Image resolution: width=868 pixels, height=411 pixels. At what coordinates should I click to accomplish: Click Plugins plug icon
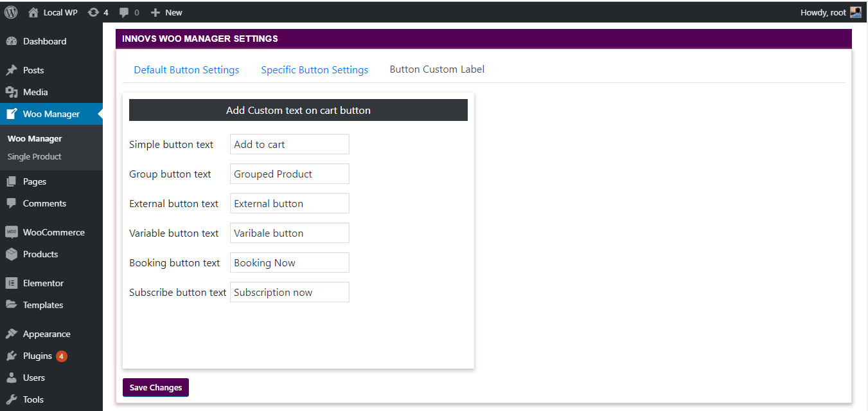12,356
